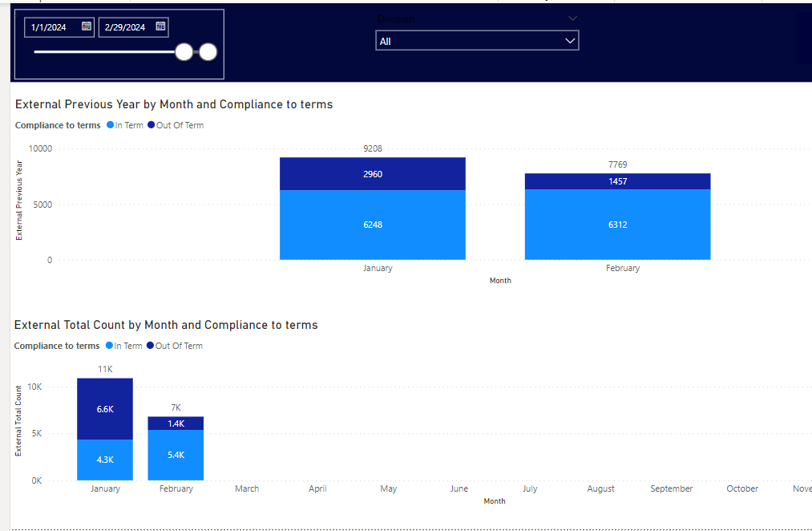Click the August axis label in the bottom chart

click(600, 488)
